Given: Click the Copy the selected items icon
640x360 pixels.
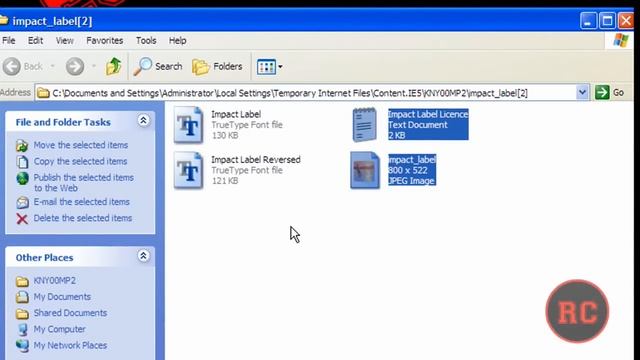Looking at the screenshot, I should click(22, 162).
